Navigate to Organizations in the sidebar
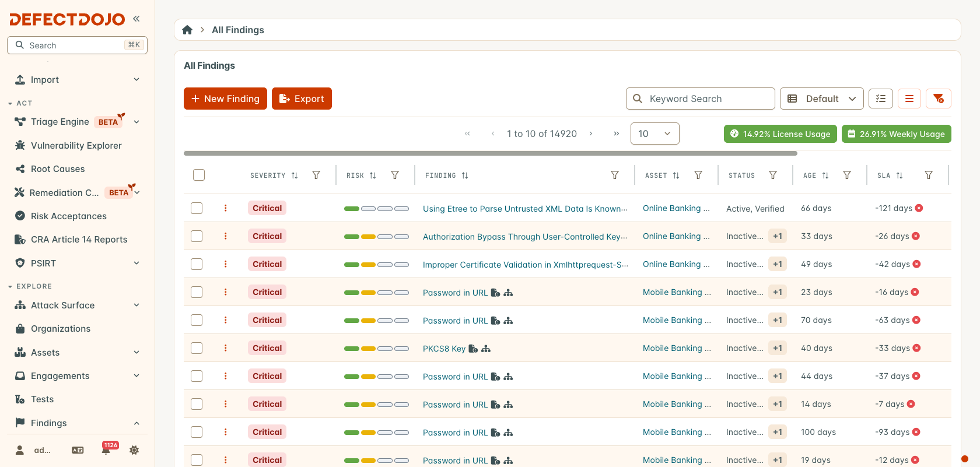980x467 pixels. [61, 329]
